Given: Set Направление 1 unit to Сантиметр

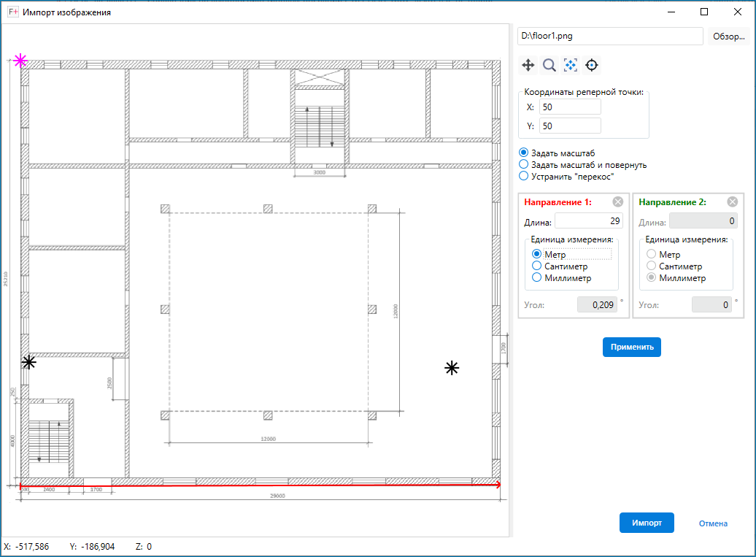Looking at the screenshot, I should (x=560, y=266).
